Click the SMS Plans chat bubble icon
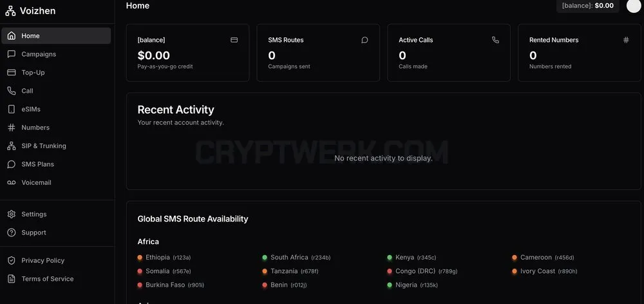The image size is (644, 304). click(x=12, y=164)
